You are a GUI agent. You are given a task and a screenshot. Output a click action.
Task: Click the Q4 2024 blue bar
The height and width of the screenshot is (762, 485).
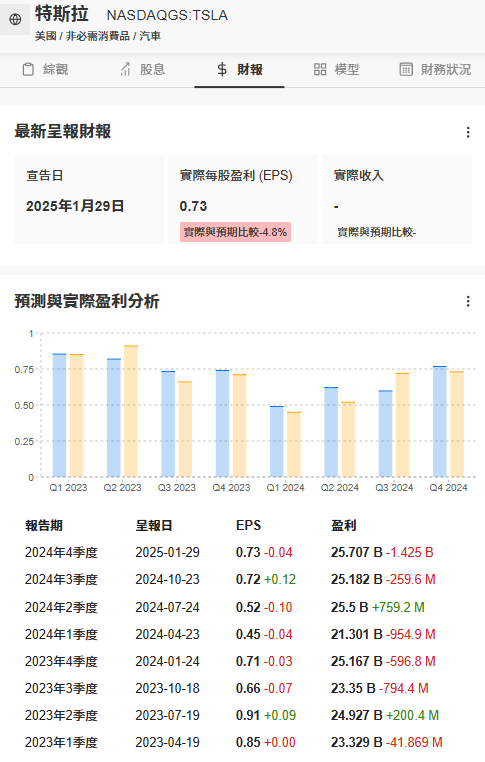pyautogui.click(x=440, y=421)
